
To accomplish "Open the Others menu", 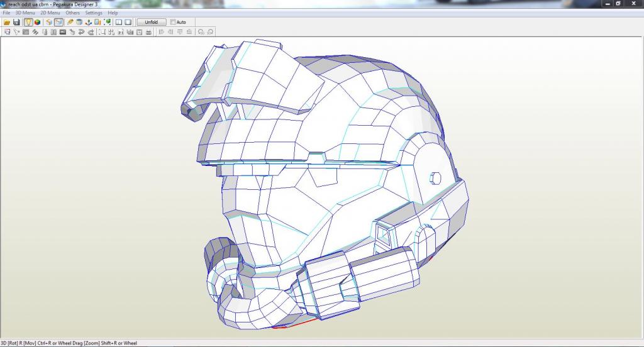I will click(73, 13).
